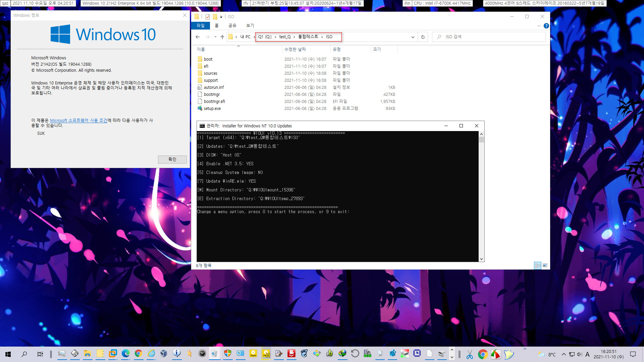Open Internet Download Manager taskbar icon
The height and width of the screenshot is (362, 644).
pos(342,354)
